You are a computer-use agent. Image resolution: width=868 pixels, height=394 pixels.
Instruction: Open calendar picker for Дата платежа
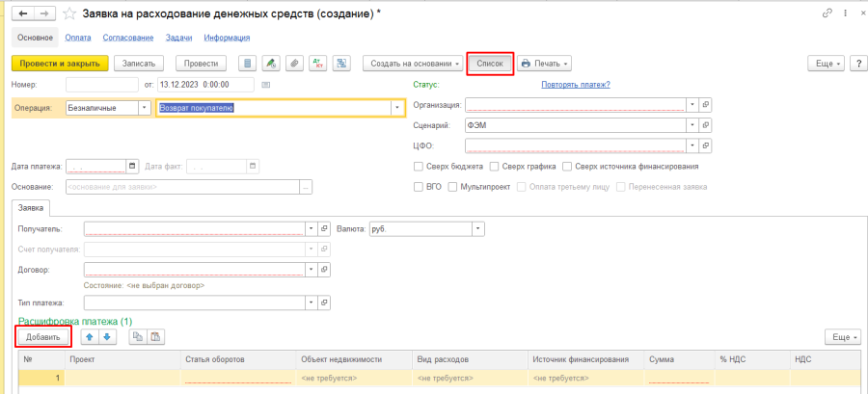pyautogui.click(x=132, y=166)
